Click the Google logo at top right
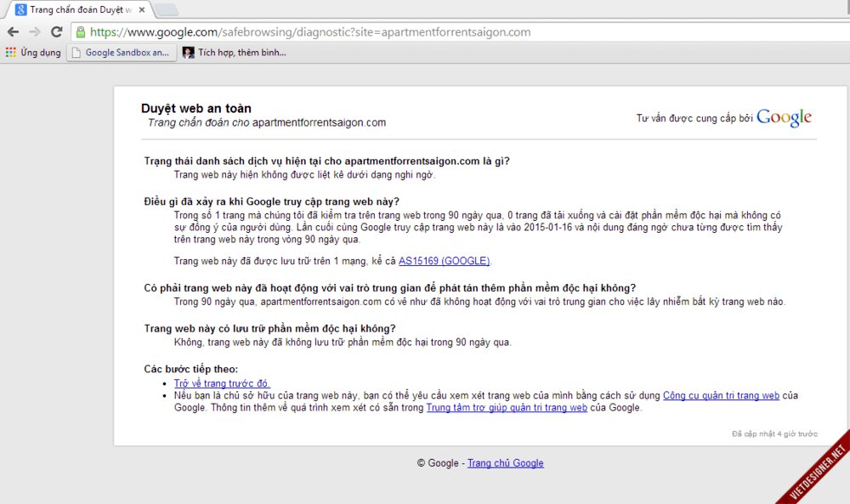The width and height of the screenshot is (850, 504). point(784,117)
